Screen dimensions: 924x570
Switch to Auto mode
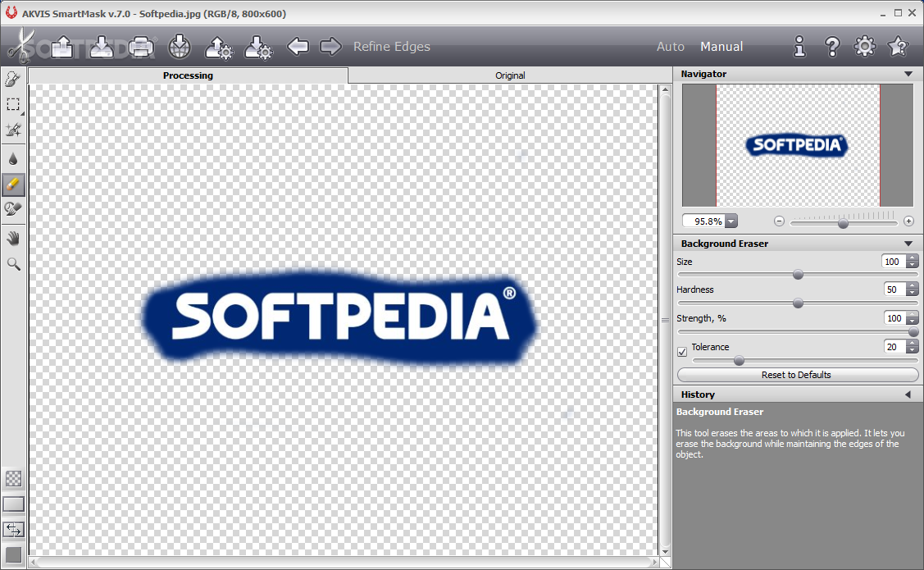click(x=671, y=47)
